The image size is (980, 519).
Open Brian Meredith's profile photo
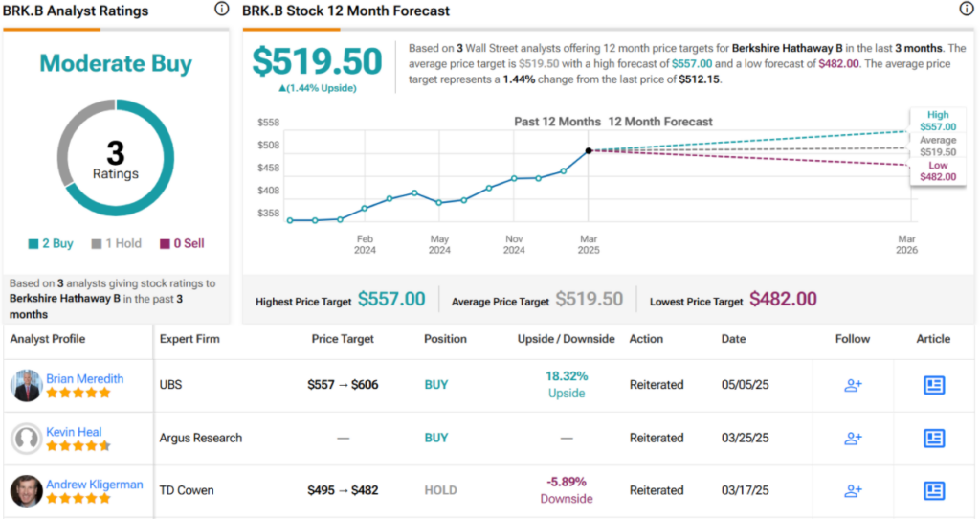[26, 385]
